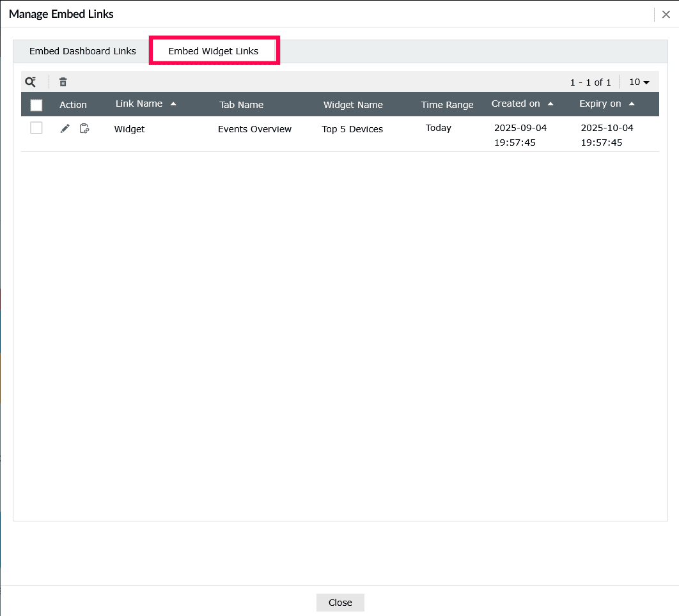Open the search filter icon
679x616 pixels.
(30, 82)
